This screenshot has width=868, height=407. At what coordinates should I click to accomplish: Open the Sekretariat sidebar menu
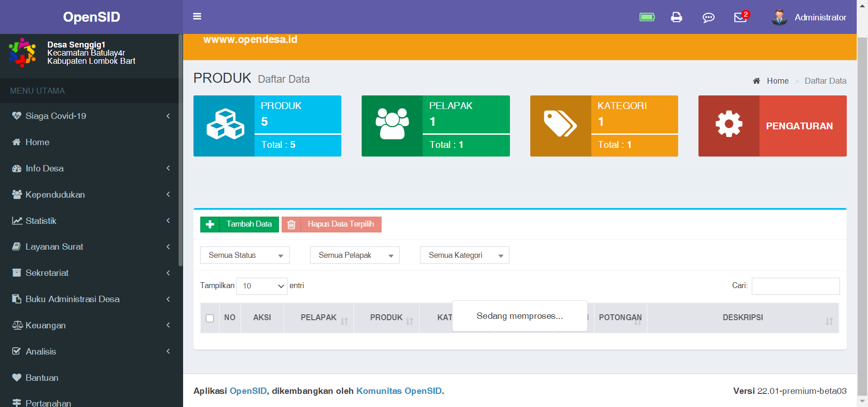click(90, 273)
